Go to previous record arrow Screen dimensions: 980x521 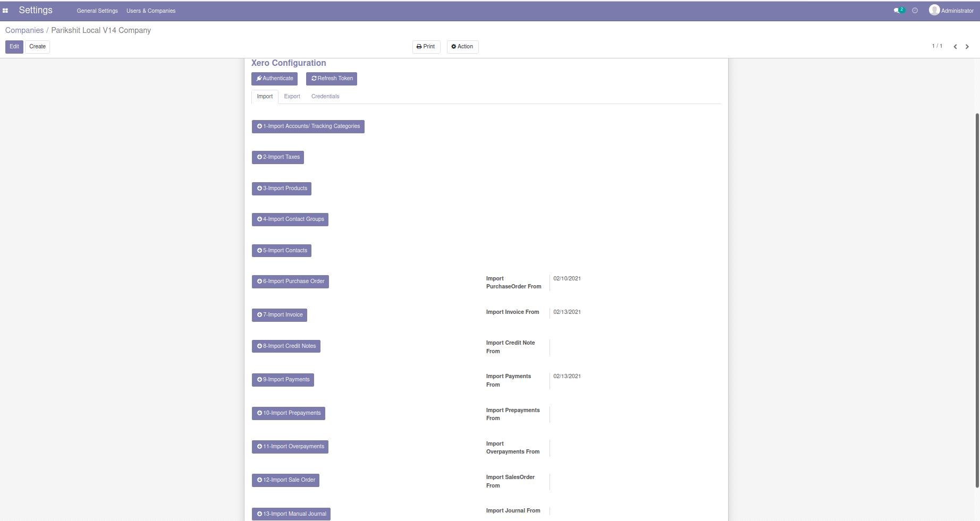[x=955, y=47]
